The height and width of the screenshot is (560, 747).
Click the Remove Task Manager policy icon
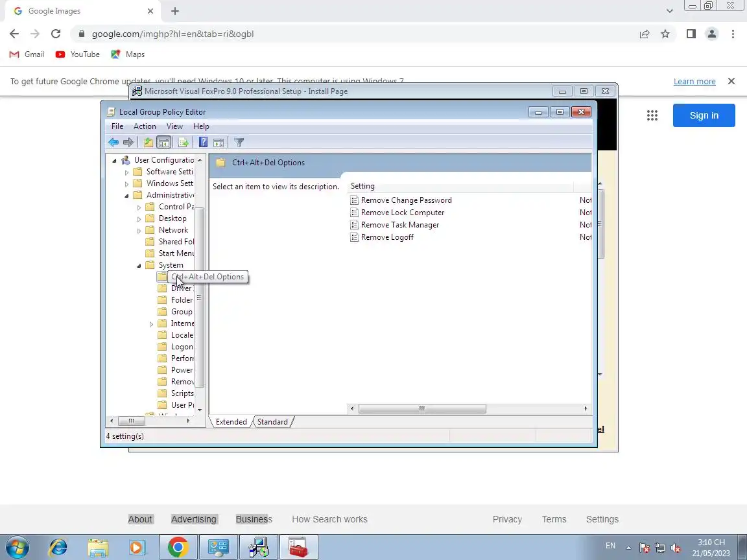[354, 225]
